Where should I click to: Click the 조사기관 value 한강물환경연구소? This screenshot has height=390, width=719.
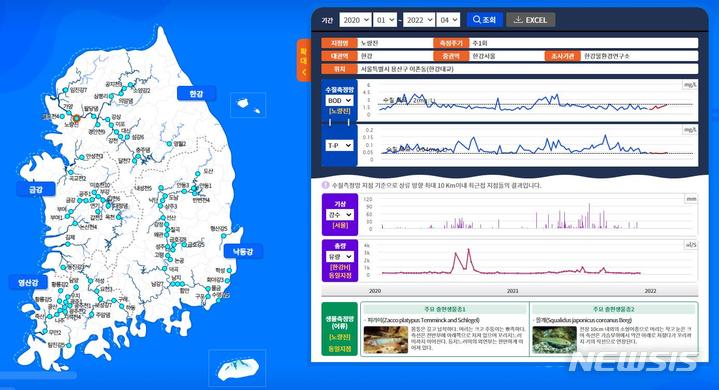640,56
